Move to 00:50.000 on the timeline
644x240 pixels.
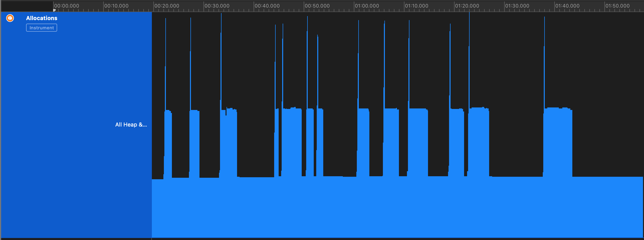(x=317, y=6)
